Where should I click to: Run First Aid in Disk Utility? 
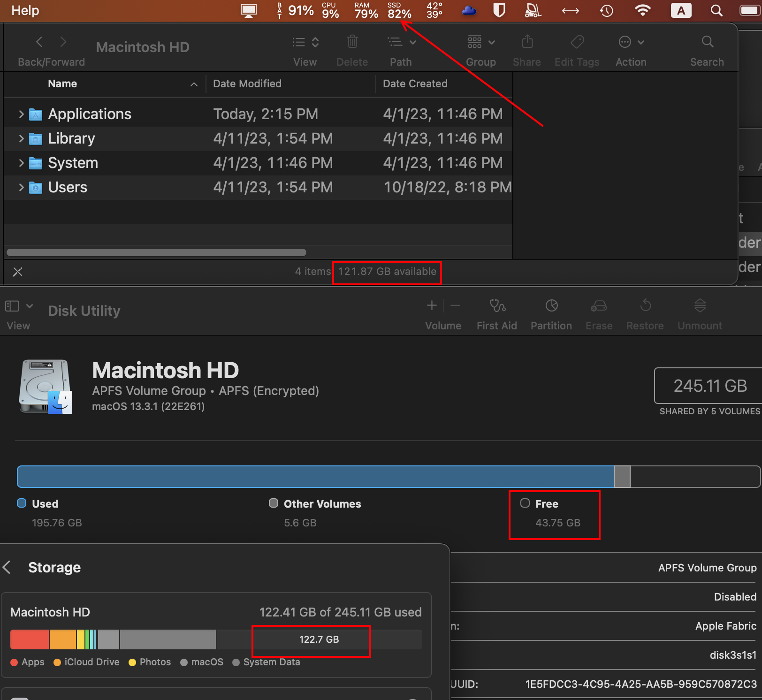coord(497,306)
